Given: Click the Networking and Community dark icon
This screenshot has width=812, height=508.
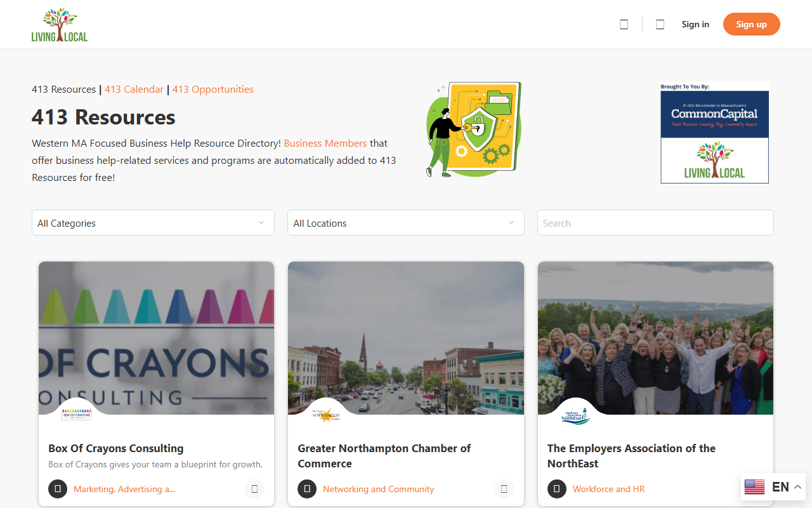Looking at the screenshot, I should 307,489.
